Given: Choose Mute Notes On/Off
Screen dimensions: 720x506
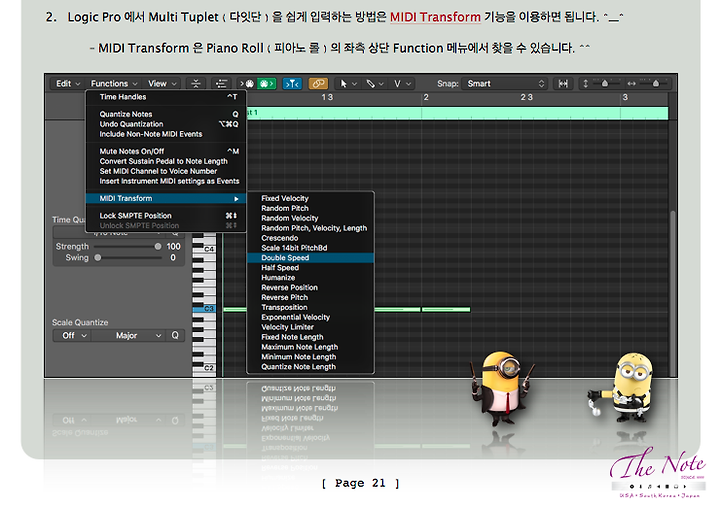Looking at the screenshot, I should pyautogui.click(x=166, y=151).
